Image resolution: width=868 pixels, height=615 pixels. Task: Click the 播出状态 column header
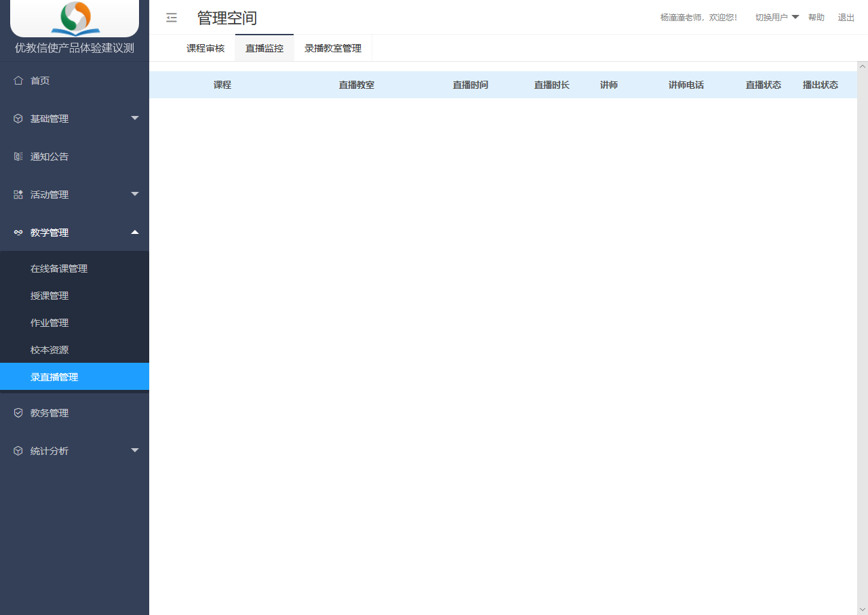821,85
